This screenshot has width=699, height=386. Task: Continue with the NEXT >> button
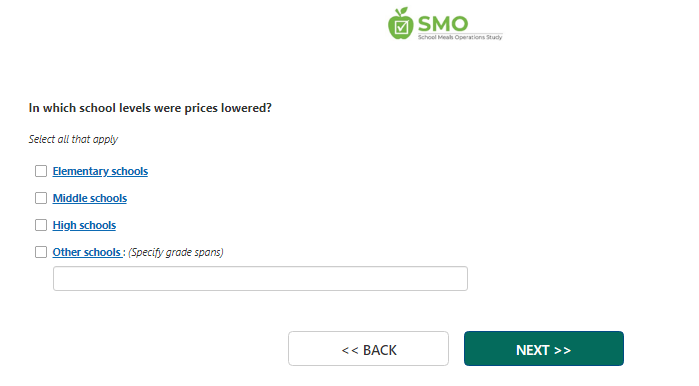[x=544, y=349]
